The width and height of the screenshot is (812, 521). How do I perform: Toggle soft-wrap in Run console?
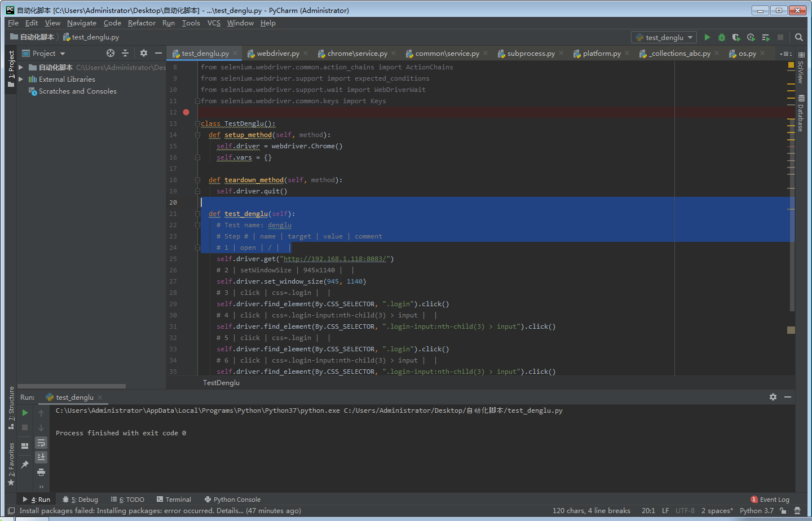(41, 443)
